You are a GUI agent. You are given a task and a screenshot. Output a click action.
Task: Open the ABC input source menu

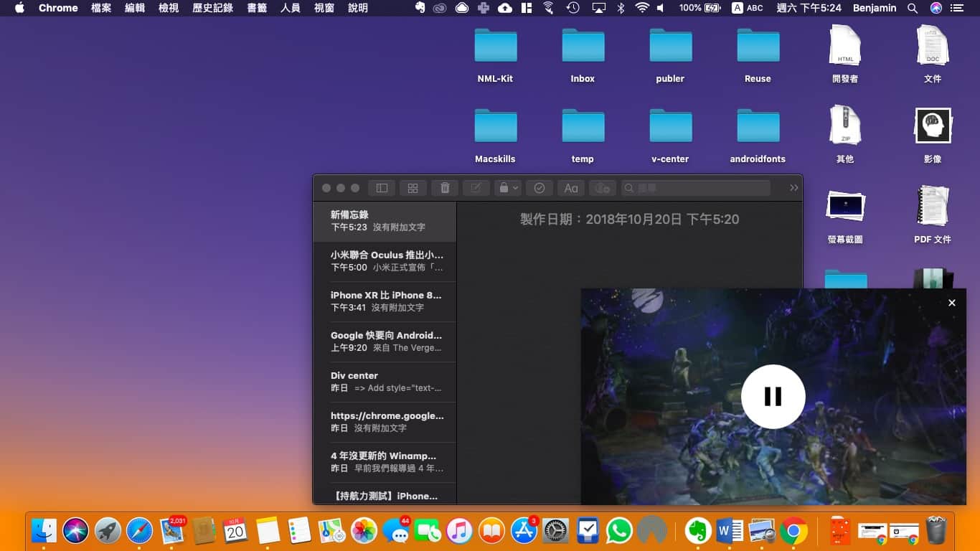tap(748, 8)
